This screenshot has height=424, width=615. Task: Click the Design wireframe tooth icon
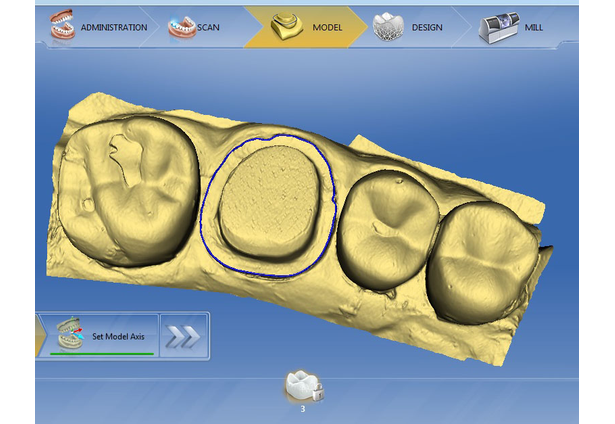click(x=388, y=27)
